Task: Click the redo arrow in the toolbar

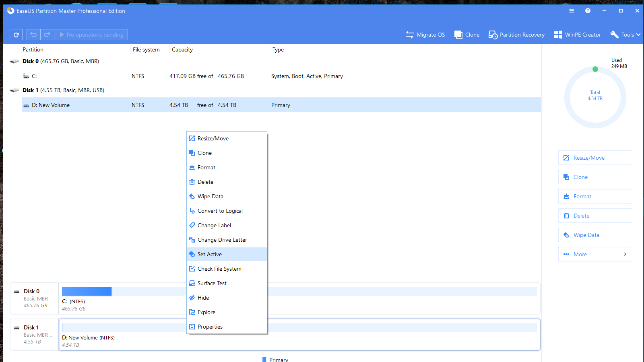Action: click(x=47, y=35)
